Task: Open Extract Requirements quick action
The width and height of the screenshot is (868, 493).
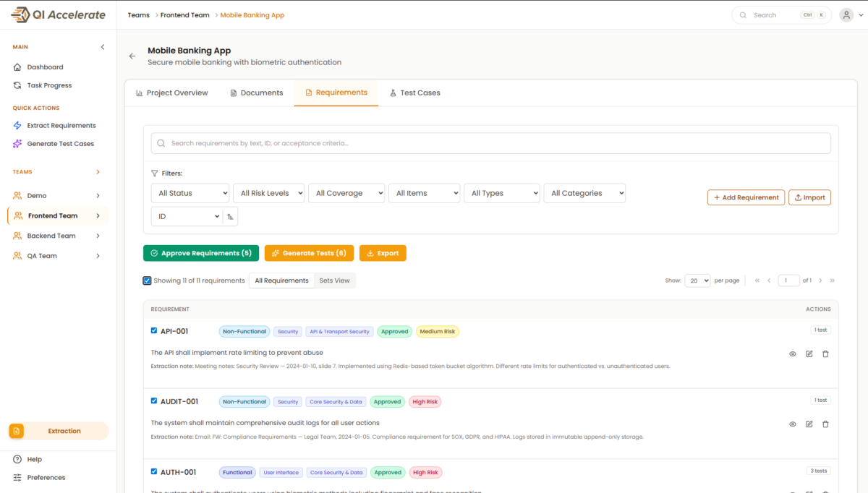Action: 61,126
